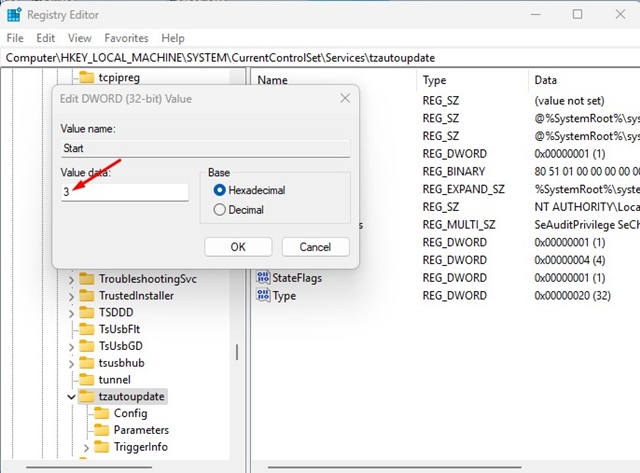
Task: Select the Decimal base option
Action: point(238,210)
